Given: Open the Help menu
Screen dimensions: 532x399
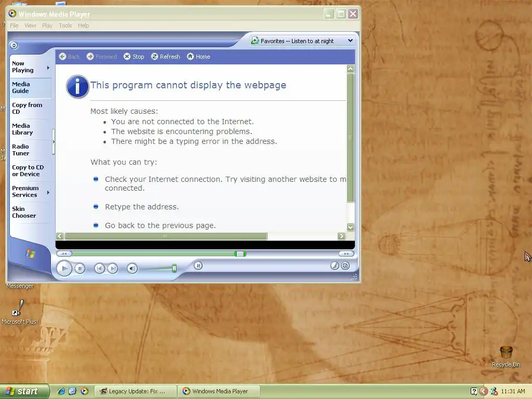Looking at the screenshot, I should click(x=84, y=25).
